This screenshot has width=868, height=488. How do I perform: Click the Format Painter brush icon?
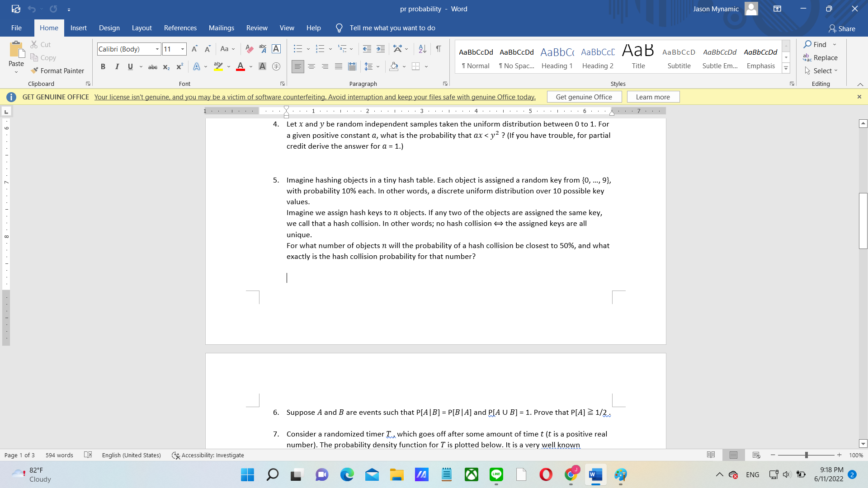[34, 70]
